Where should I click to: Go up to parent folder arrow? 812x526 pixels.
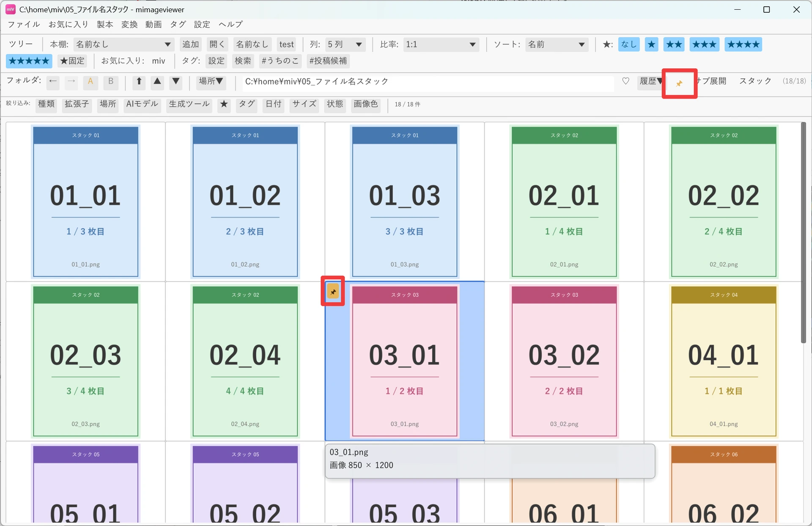click(x=139, y=81)
